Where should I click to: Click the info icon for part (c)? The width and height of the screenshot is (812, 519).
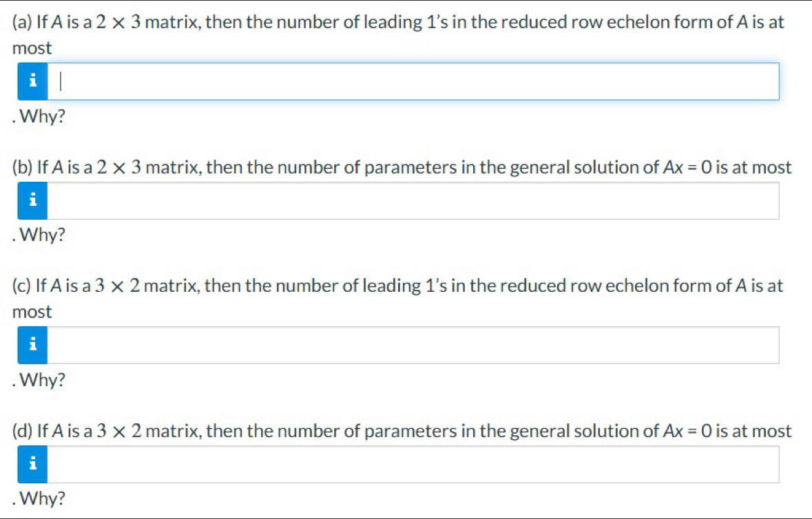[32, 345]
